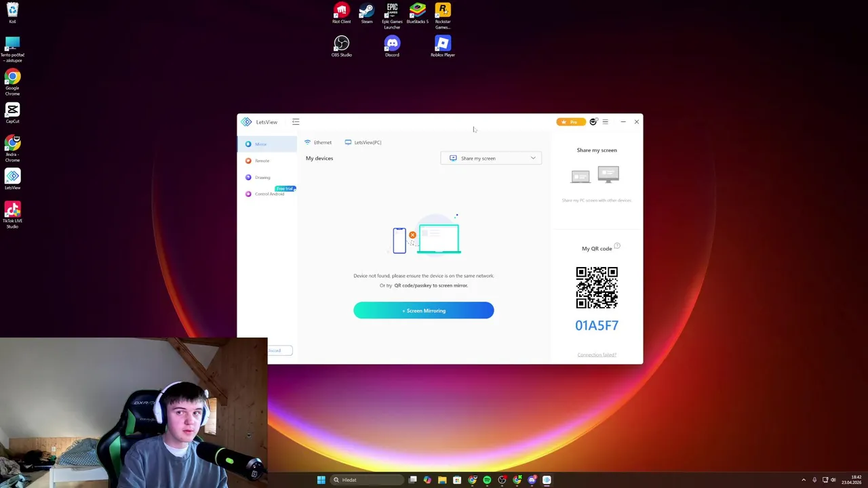Click the Spotify icon in the taskbar

pyautogui.click(x=487, y=480)
